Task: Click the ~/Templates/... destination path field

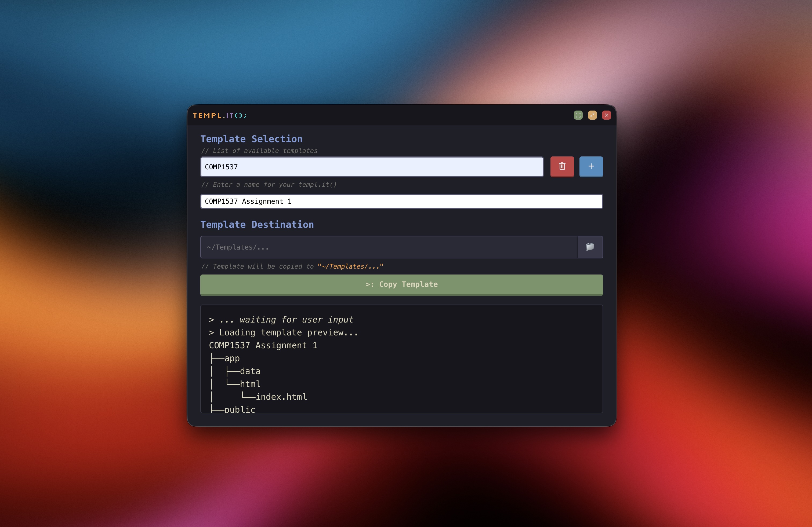Action: (389, 247)
